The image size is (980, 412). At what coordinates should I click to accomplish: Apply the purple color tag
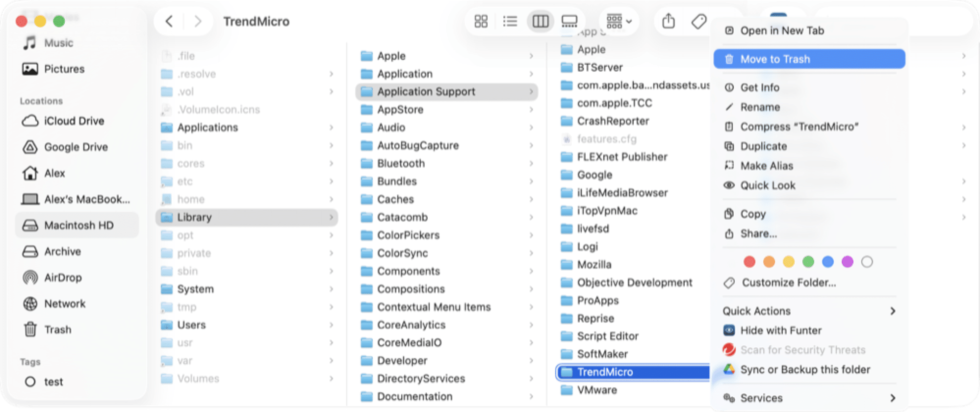(847, 262)
